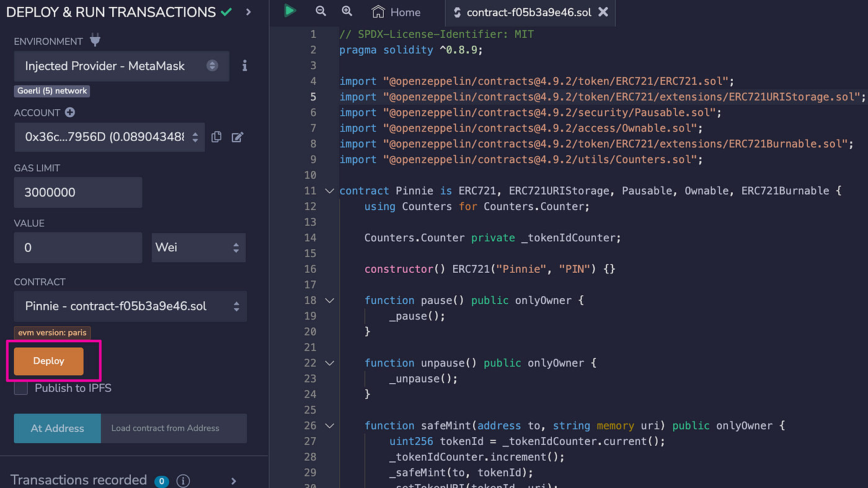Collapse the contract Pinnie block at line 11
The image size is (868, 488).
click(x=329, y=190)
